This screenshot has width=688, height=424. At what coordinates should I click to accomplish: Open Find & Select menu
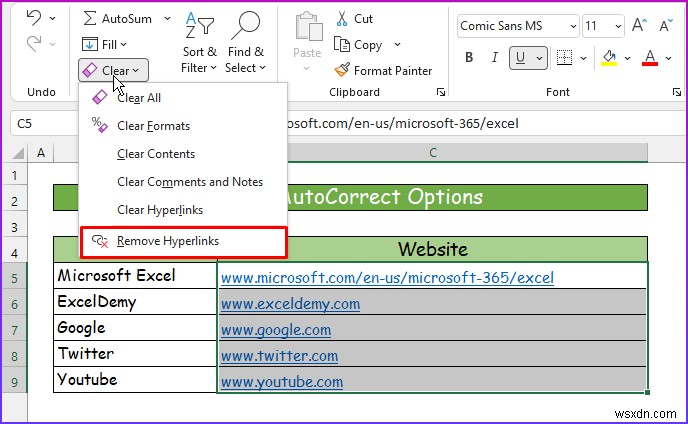coord(246,43)
